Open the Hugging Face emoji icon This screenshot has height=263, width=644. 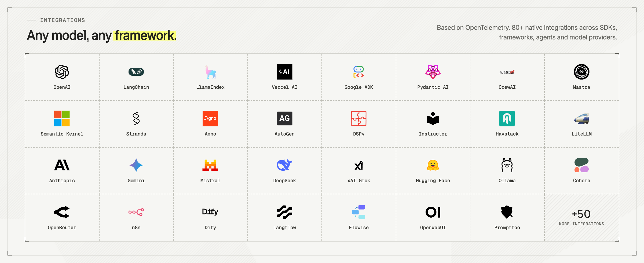(433, 165)
